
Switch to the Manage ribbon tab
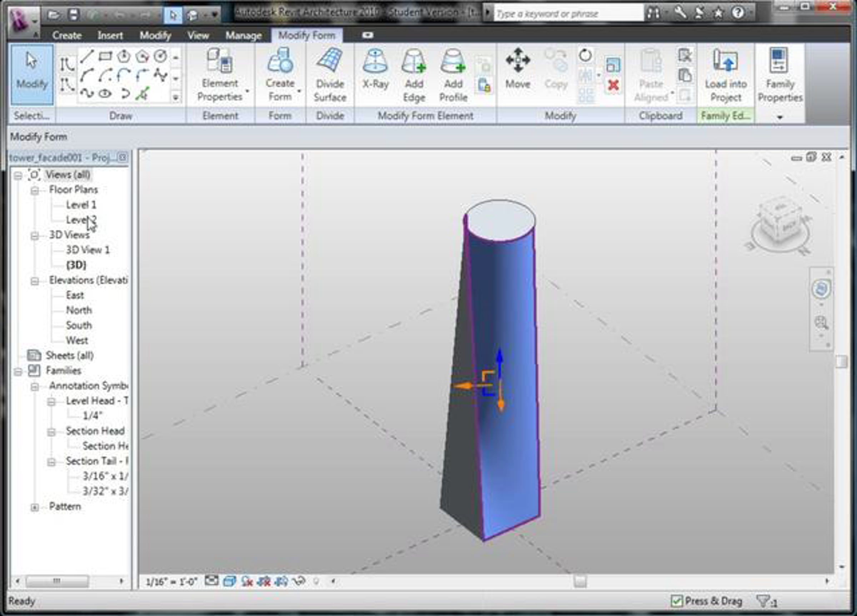coord(243,35)
